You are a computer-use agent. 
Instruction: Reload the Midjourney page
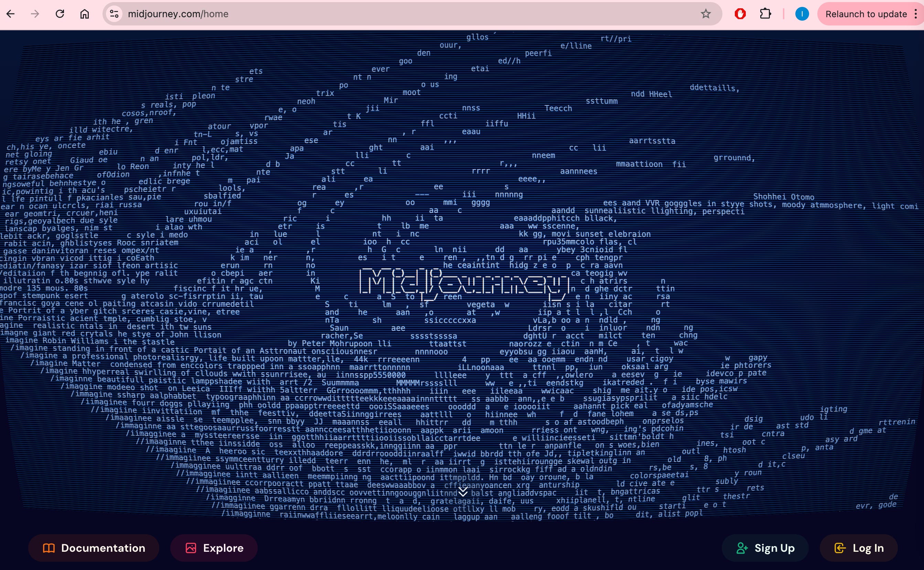click(x=60, y=14)
